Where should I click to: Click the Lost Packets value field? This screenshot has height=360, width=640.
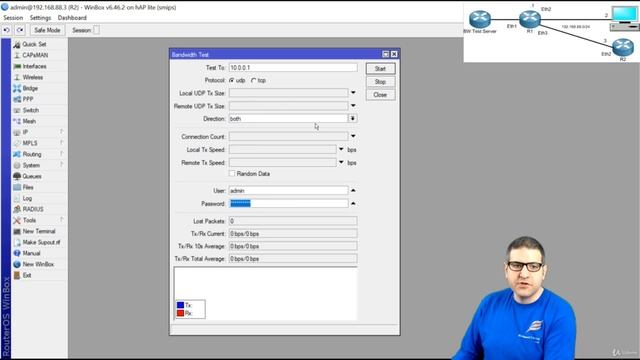[x=293, y=221]
